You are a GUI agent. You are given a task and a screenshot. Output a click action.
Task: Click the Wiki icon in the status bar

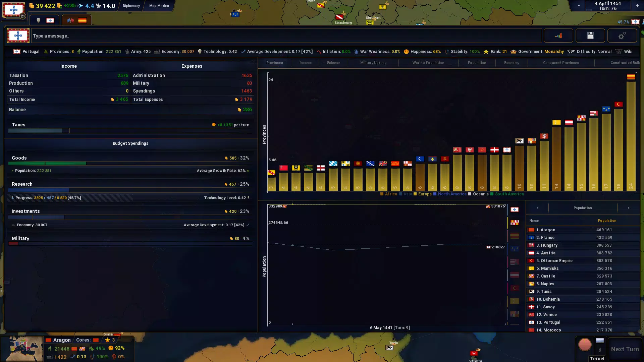(x=619, y=52)
